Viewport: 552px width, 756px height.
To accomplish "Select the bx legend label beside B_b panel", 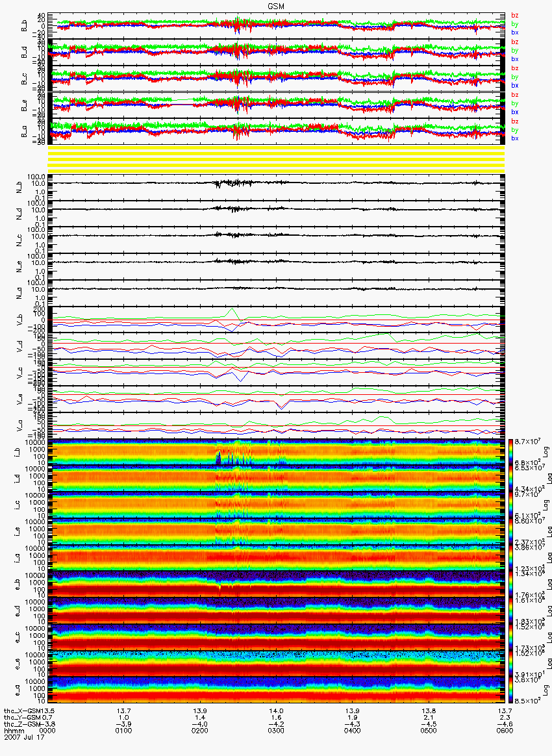I will point(515,32).
